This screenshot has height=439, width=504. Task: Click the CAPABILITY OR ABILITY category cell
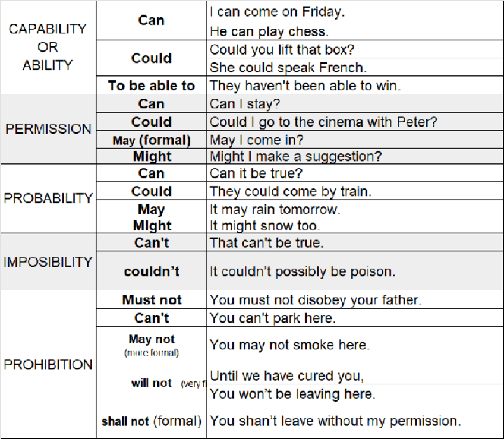click(48, 47)
